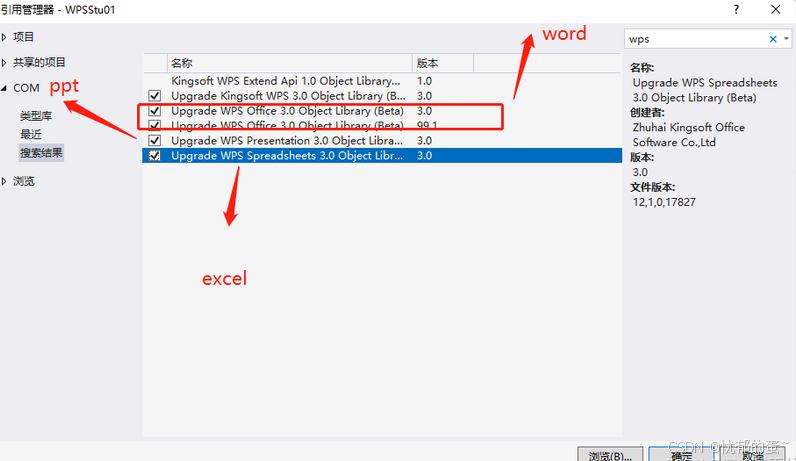
Task: Clear the wps search text with X icon
Action: [773, 39]
